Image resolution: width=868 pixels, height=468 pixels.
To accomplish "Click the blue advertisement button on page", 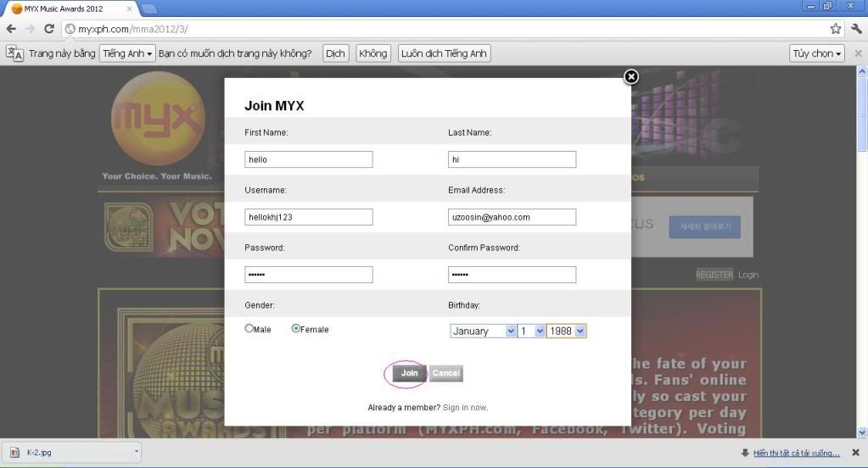I will (x=705, y=227).
